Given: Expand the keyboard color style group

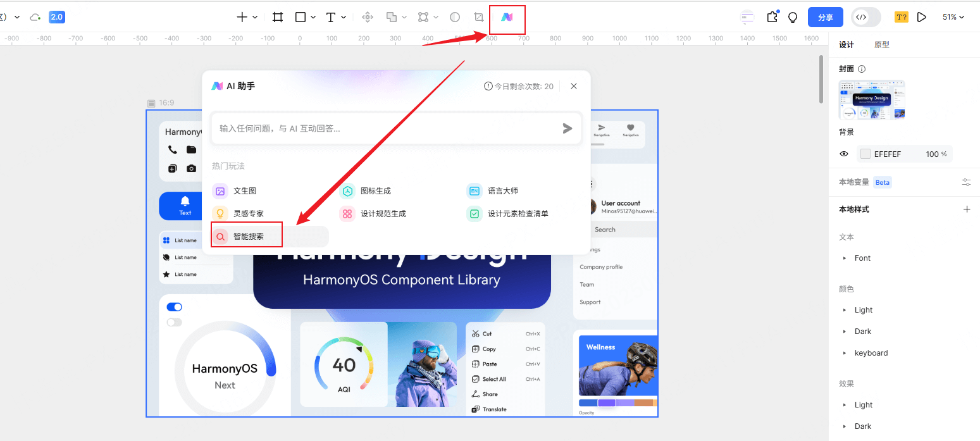Looking at the screenshot, I should coord(845,353).
